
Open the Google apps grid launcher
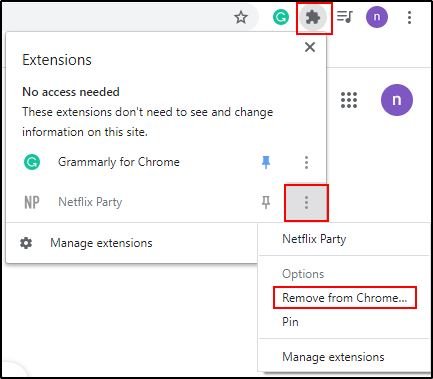[x=349, y=100]
